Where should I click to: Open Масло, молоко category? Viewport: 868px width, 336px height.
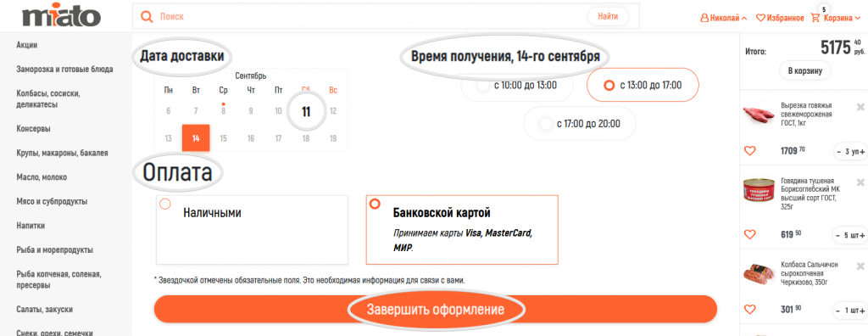tap(42, 177)
